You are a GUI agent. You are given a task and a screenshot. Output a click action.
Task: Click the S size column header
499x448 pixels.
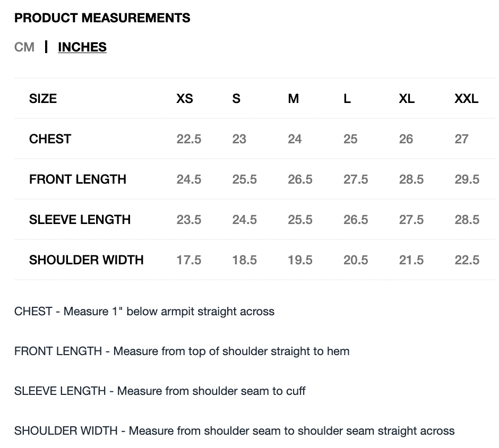point(236,99)
